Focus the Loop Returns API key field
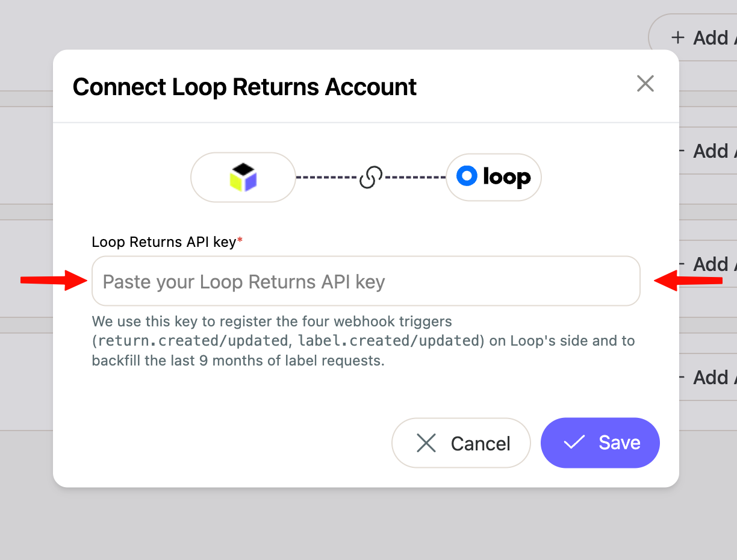 tap(366, 281)
